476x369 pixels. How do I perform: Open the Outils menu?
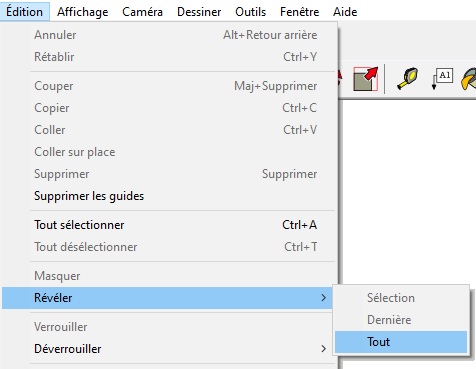pyautogui.click(x=250, y=12)
